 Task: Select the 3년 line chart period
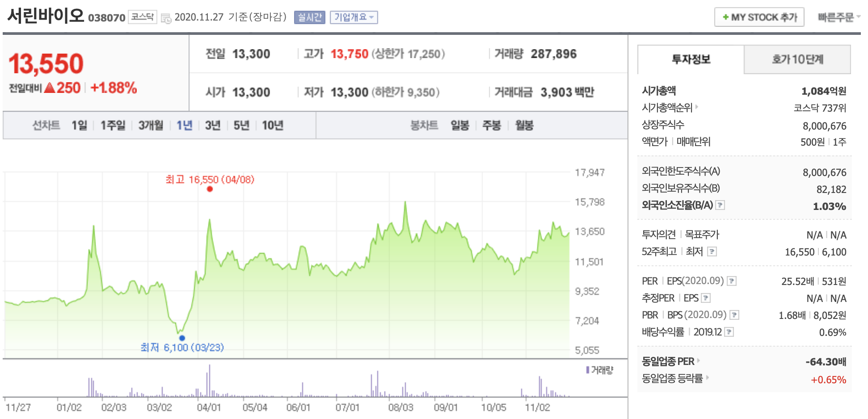click(213, 126)
